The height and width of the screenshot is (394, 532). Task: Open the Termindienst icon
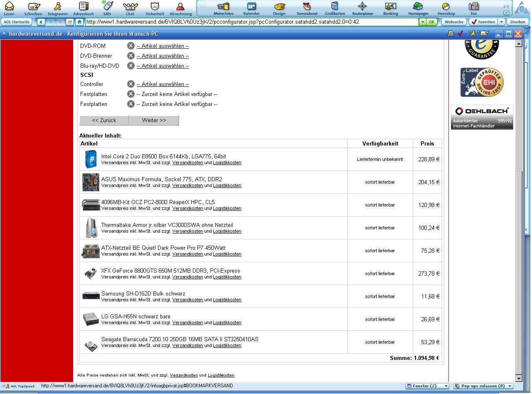(x=307, y=8)
